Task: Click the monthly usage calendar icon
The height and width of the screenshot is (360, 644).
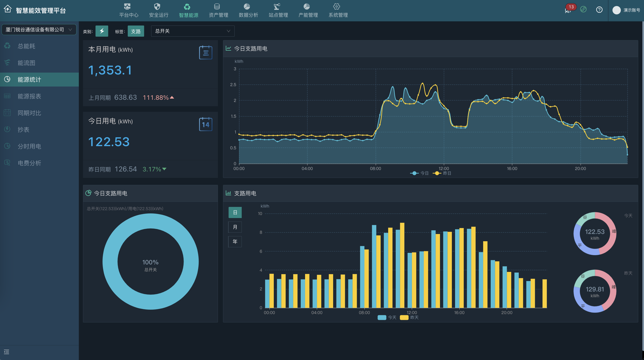Action: 205,52
